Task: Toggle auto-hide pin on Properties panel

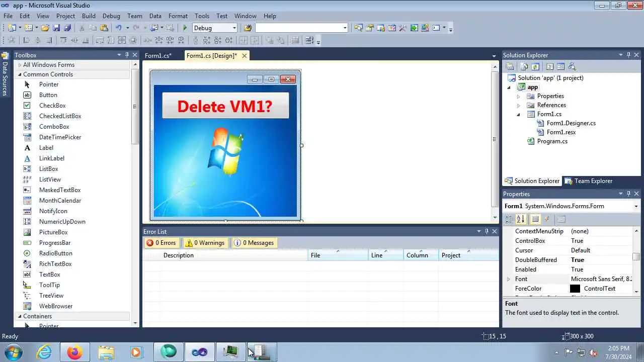Action: [628, 194]
